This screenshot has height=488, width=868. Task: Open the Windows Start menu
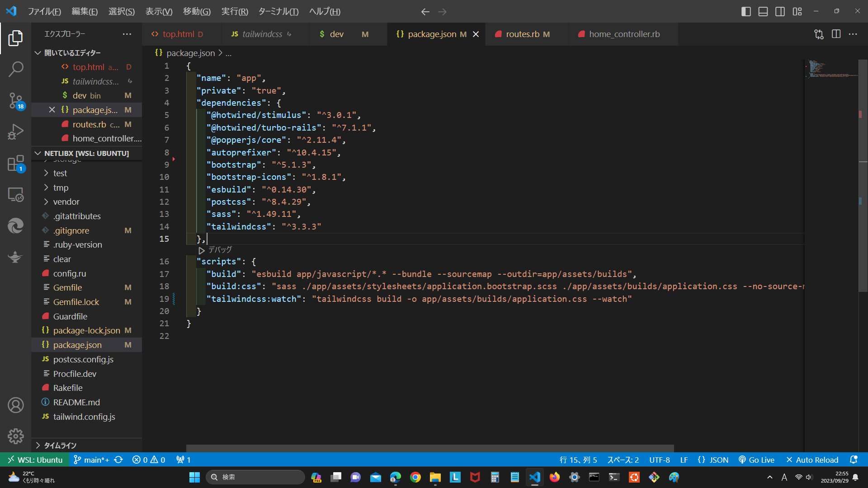point(194,477)
